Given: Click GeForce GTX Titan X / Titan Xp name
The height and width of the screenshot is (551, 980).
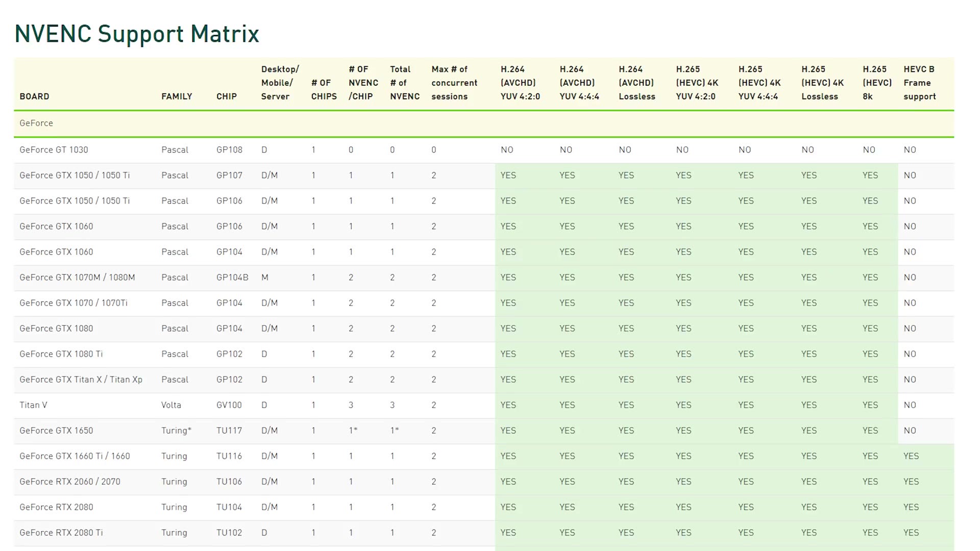Looking at the screenshot, I should click(x=81, y=379).
